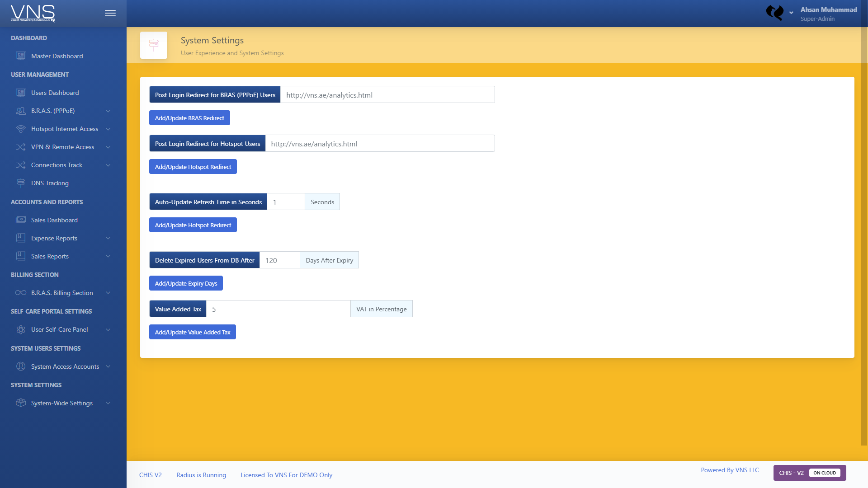Open the Radius is Running footer link

click(201, 475)
